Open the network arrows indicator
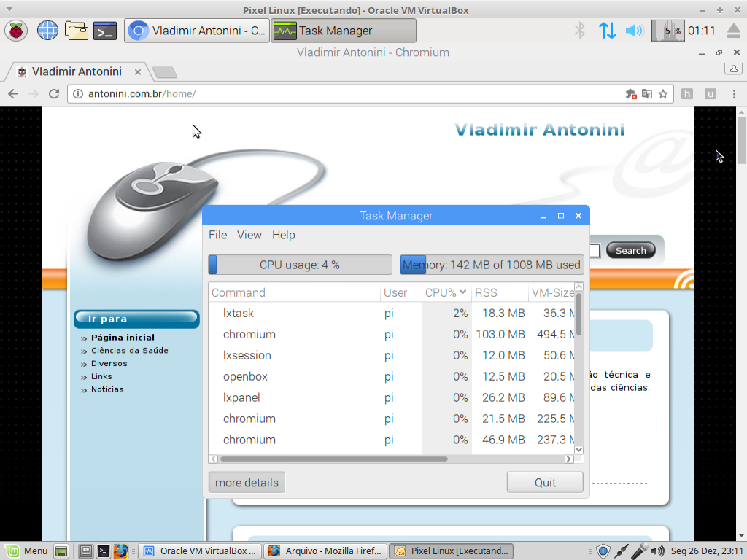The height and width of the screenshot is (560, 747). pos(607,31)
